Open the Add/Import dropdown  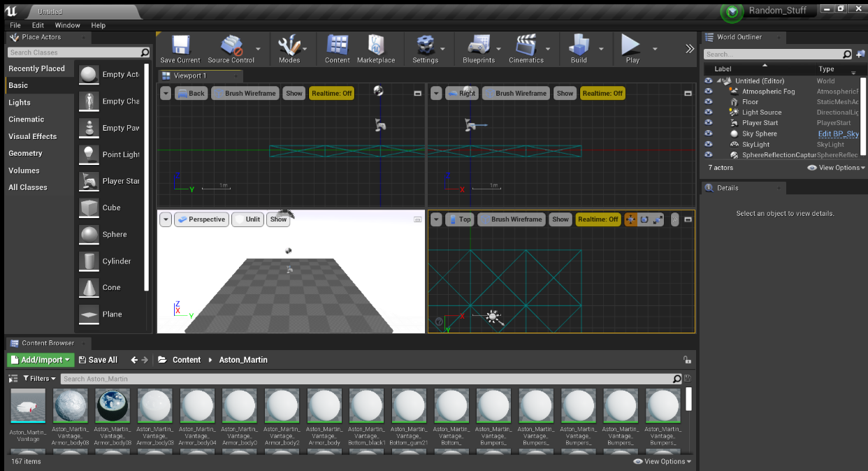[41, 360]
